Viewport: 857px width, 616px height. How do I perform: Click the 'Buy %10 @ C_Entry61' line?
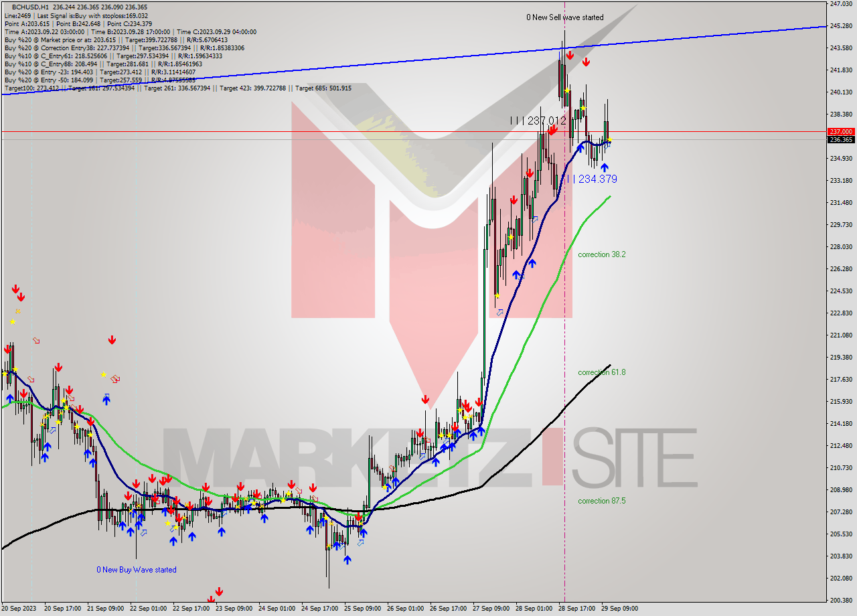coord(113,56)
